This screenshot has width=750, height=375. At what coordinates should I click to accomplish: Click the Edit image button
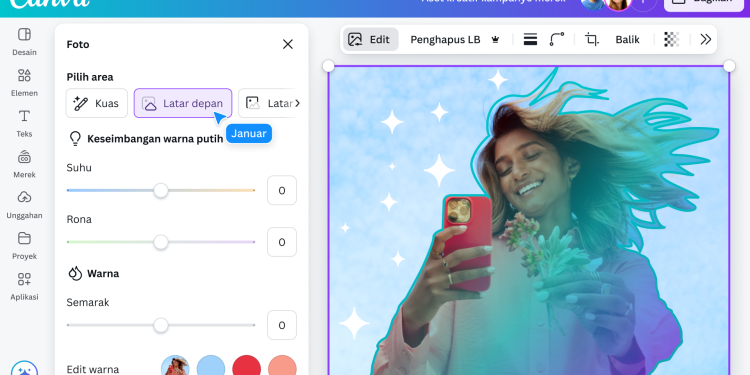point(370,39)
